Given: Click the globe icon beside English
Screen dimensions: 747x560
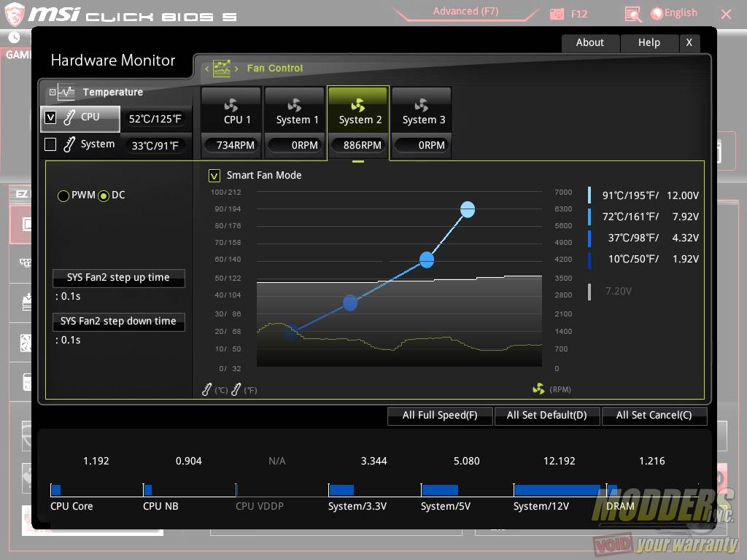Looking at the screenshot, I should 657,14.
